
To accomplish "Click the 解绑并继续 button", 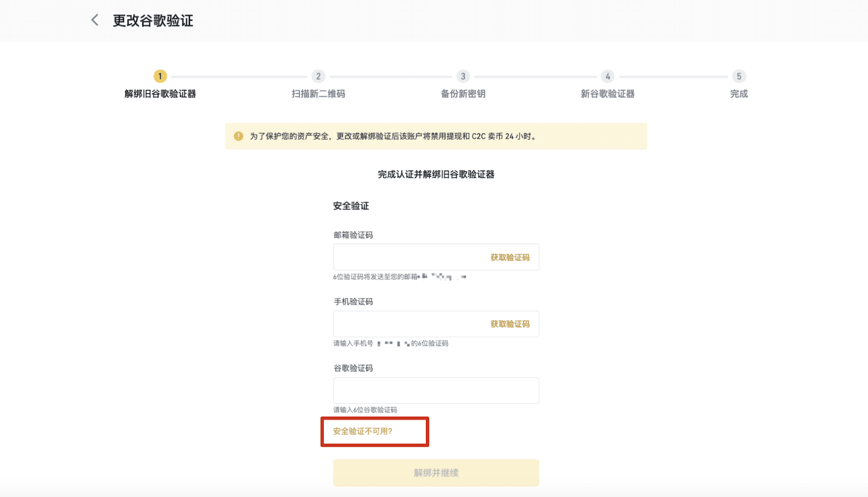I will click(436, 473).
